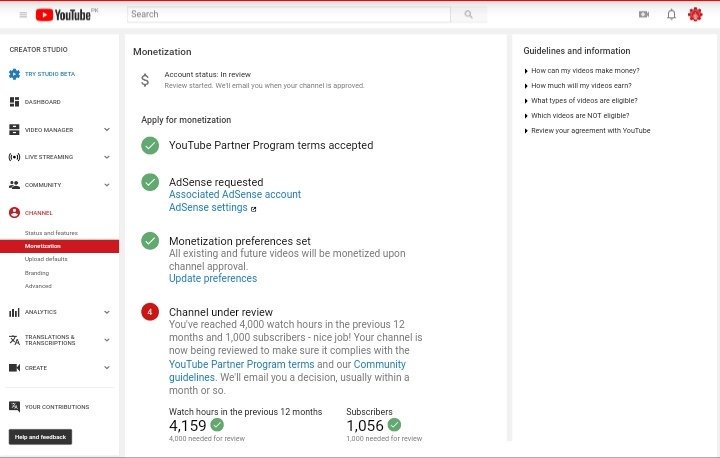Click the Create camera icon
The image size is (720, 458).
pyautogui.click(x=14, y=368)
